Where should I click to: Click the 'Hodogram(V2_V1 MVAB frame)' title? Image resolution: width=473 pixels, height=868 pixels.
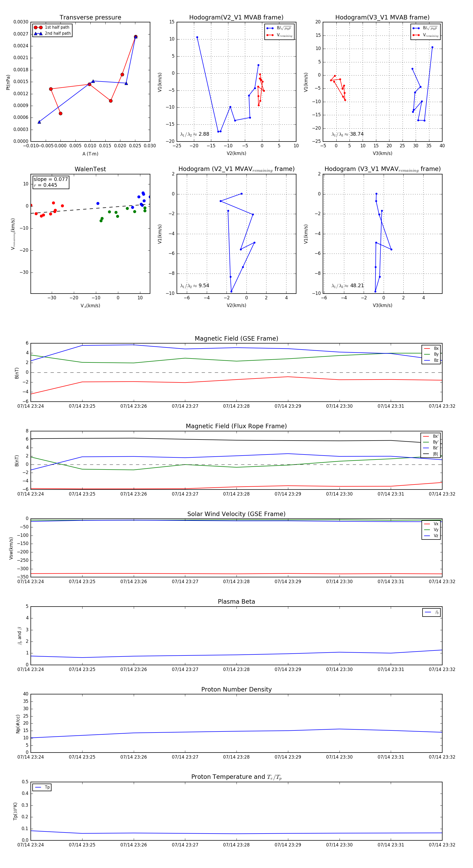pyautogui.click(x=236, y=18)
